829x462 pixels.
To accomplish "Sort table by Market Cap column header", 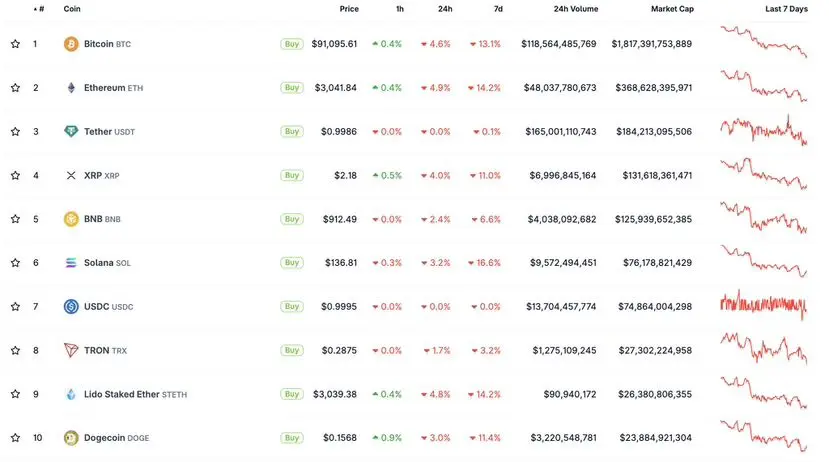I will click(x=671, y=9).
